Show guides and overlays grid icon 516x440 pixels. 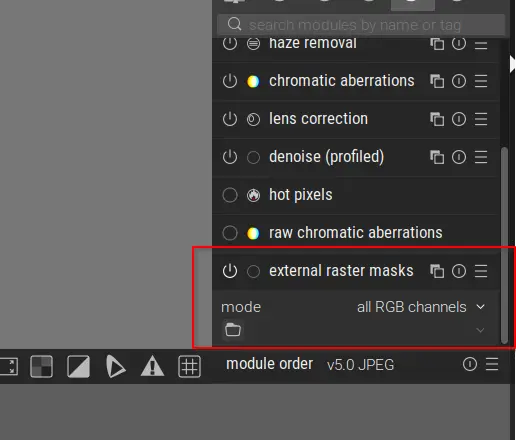(x=189, y=366)
